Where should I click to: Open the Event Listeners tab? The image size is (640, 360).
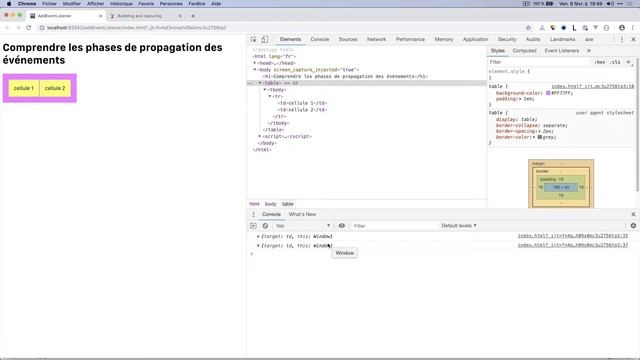pyautogui.click(x=562, y=51)
